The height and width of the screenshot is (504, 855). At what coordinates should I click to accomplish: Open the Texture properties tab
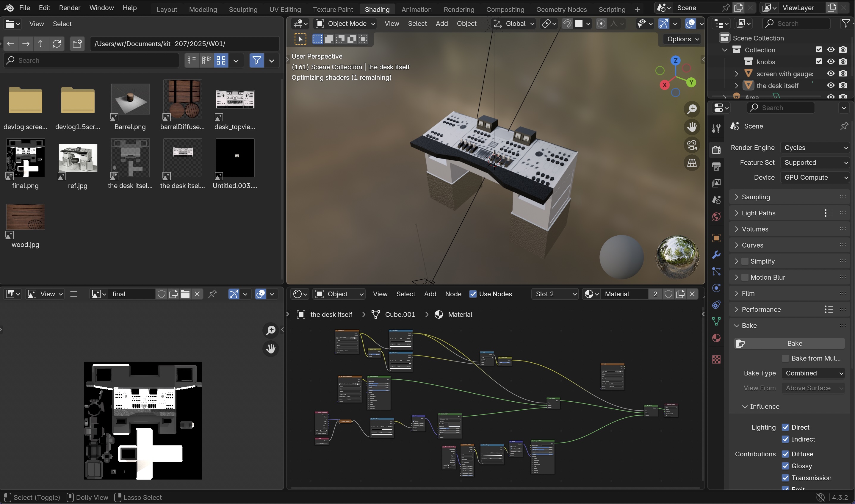pos(716,359)
